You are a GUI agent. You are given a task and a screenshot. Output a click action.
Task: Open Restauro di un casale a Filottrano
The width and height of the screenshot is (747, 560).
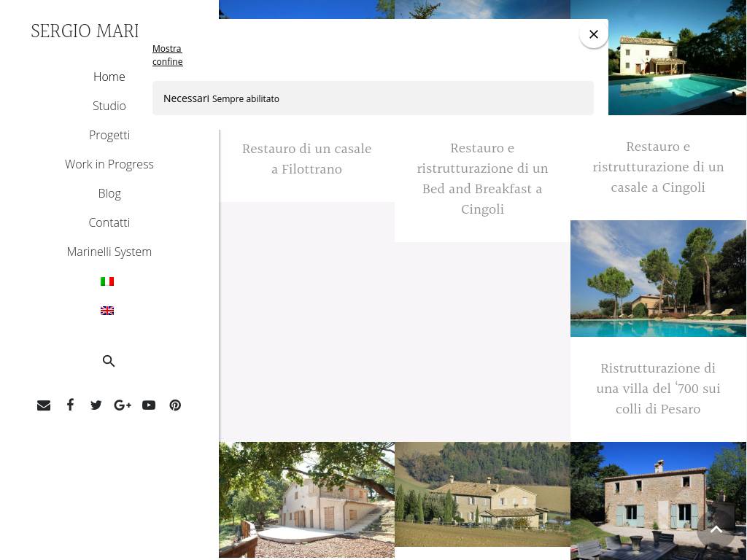click(x=306, y=159)
